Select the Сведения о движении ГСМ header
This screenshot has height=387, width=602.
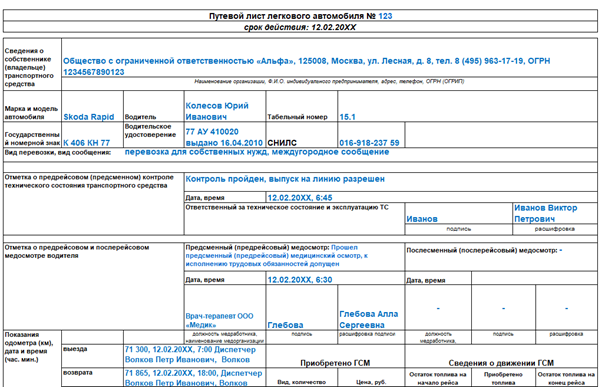point(501,363)
